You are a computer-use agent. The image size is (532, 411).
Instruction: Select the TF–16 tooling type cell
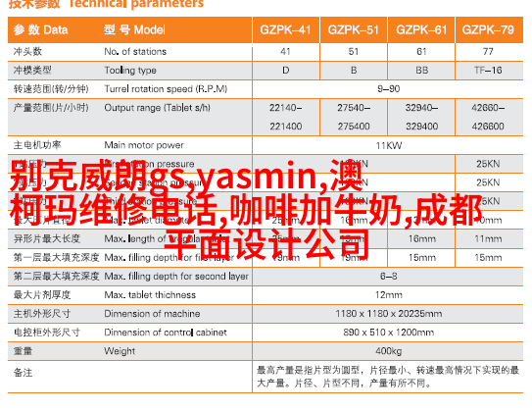point(488,71)
